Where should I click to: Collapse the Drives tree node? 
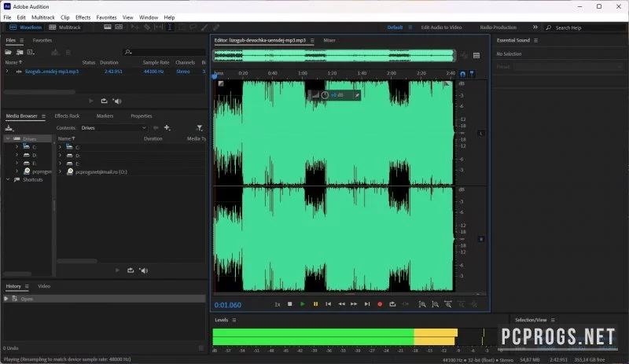[x=8, y=138]
